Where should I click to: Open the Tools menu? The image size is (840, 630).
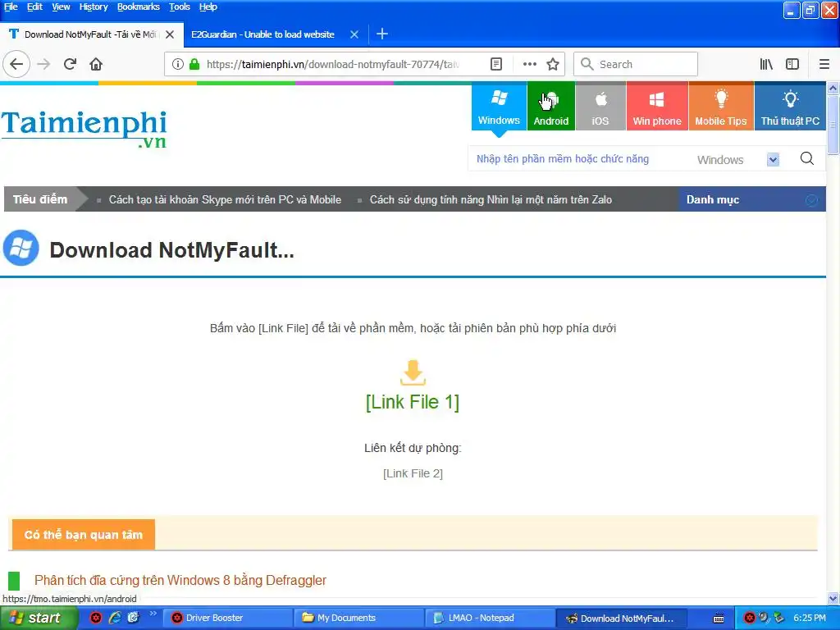coord(180,7)
